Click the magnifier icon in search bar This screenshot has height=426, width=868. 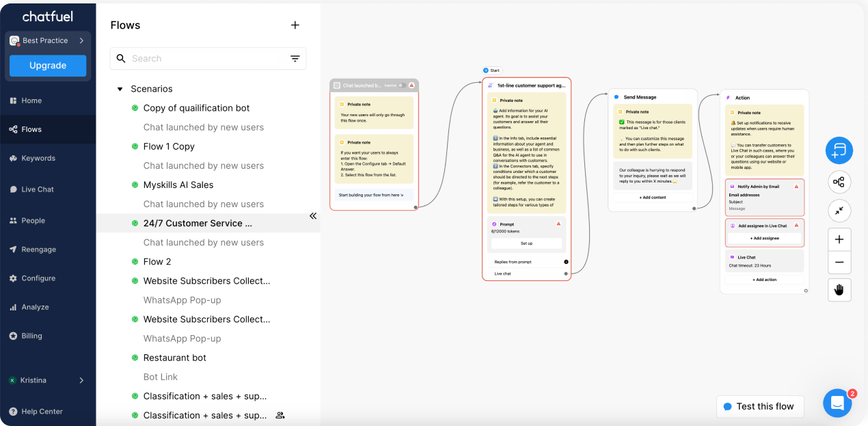point(121,58)
